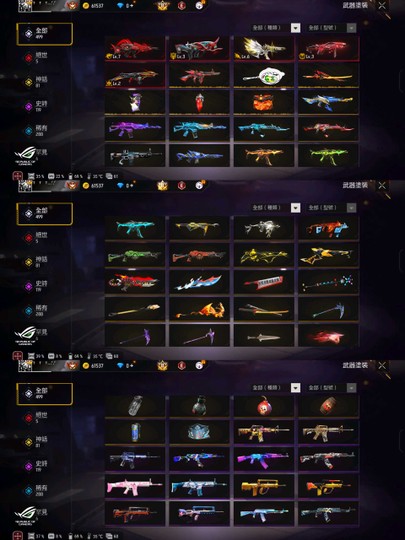The height and width of the screenshot is (540, 405).
Task: Expand the model dropdown above the grenade grid
Action: click(x=331, y=388)
